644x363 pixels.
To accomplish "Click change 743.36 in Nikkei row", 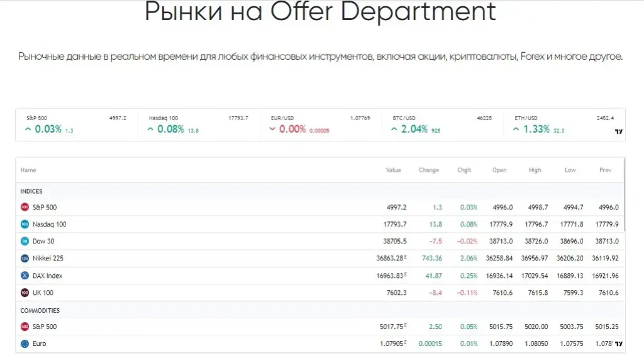I will pyautogui.click(x=432, y=259).
